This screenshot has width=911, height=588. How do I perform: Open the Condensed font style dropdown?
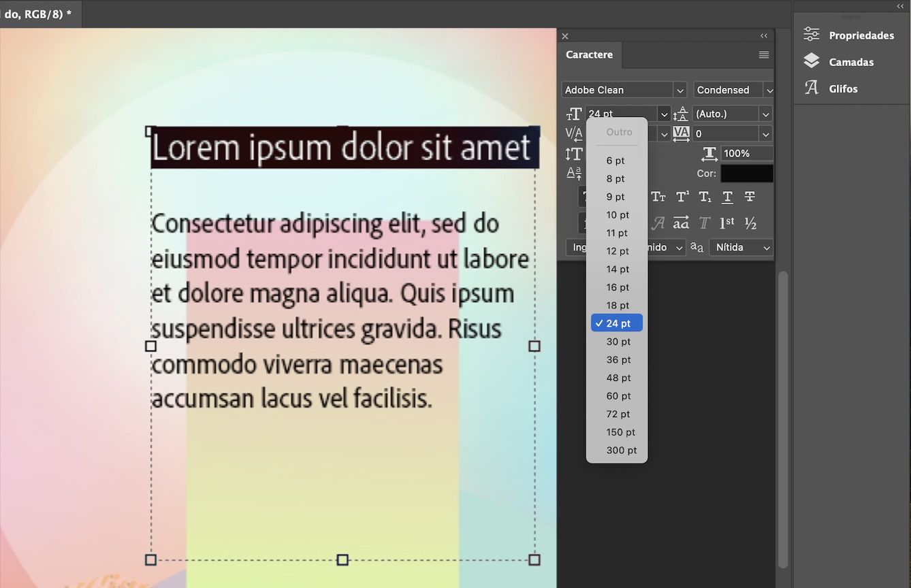[732, 89]
